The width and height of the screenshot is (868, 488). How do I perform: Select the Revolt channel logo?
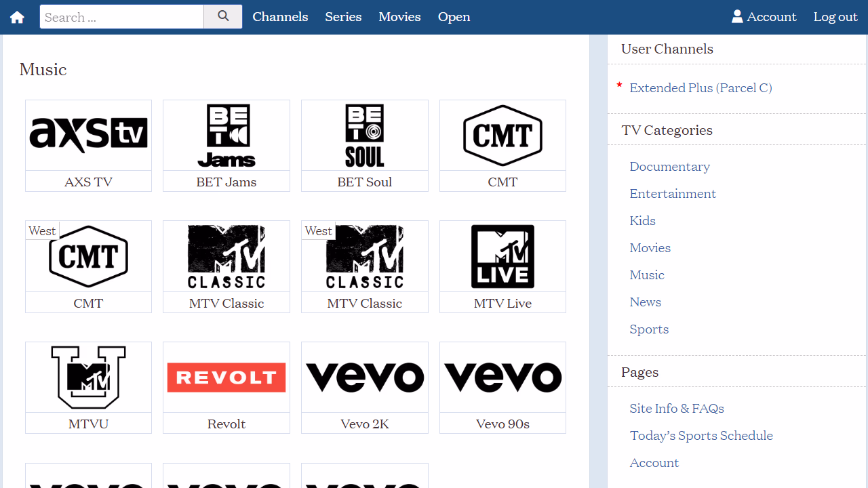226,378
